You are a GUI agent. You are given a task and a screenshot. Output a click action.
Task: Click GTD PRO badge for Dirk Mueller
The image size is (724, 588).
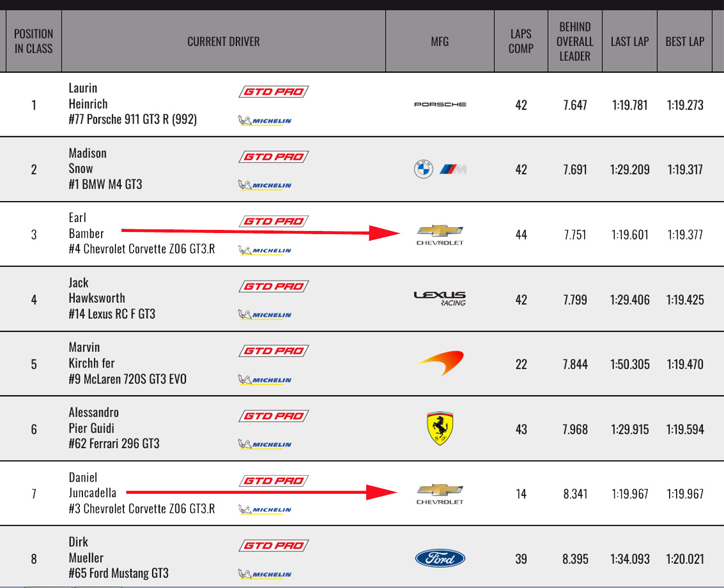(274, 545)
